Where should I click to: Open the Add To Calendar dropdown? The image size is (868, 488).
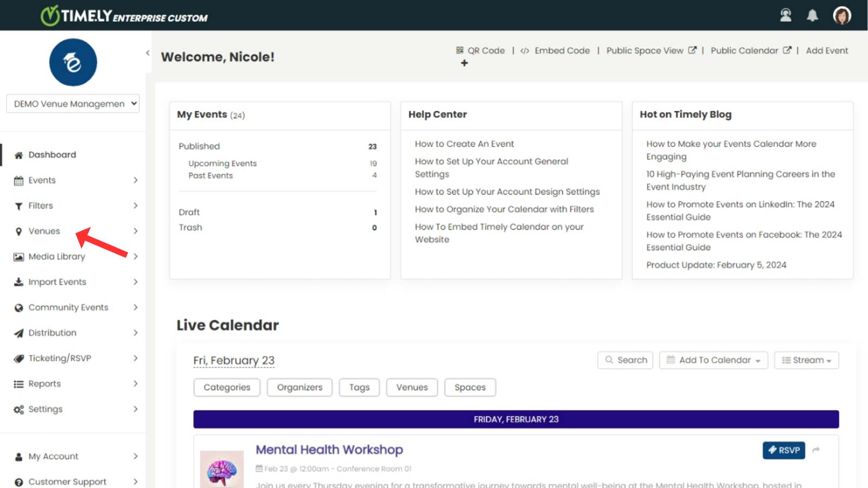(713, 360)
